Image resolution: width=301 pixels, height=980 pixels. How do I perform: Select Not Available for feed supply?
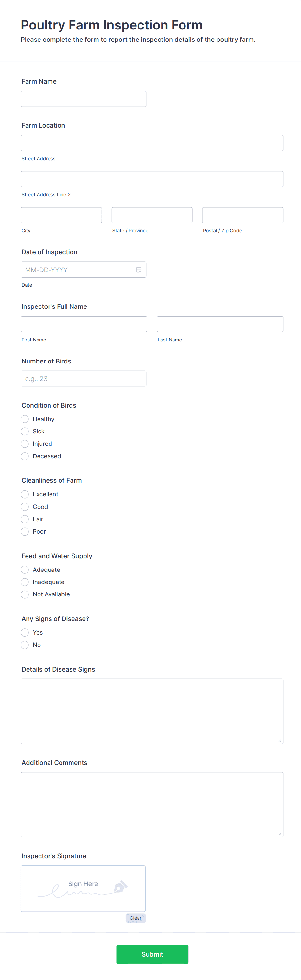(25, 594)
